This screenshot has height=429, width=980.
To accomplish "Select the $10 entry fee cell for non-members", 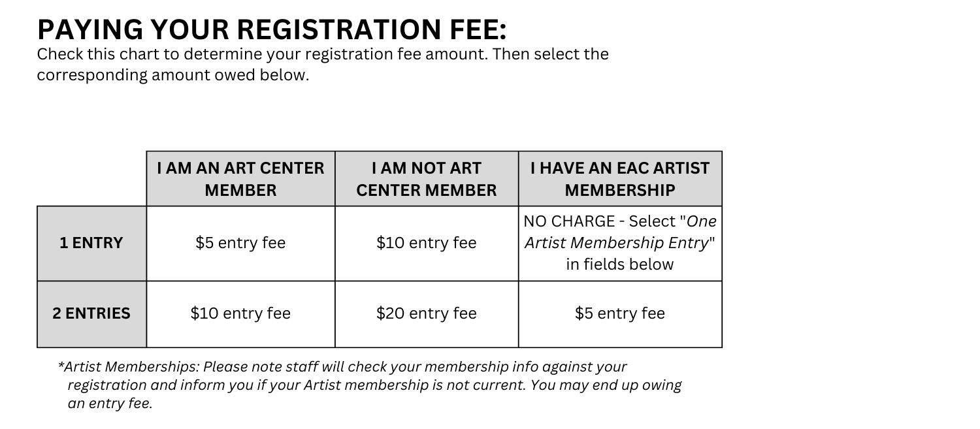I will 427,244.
